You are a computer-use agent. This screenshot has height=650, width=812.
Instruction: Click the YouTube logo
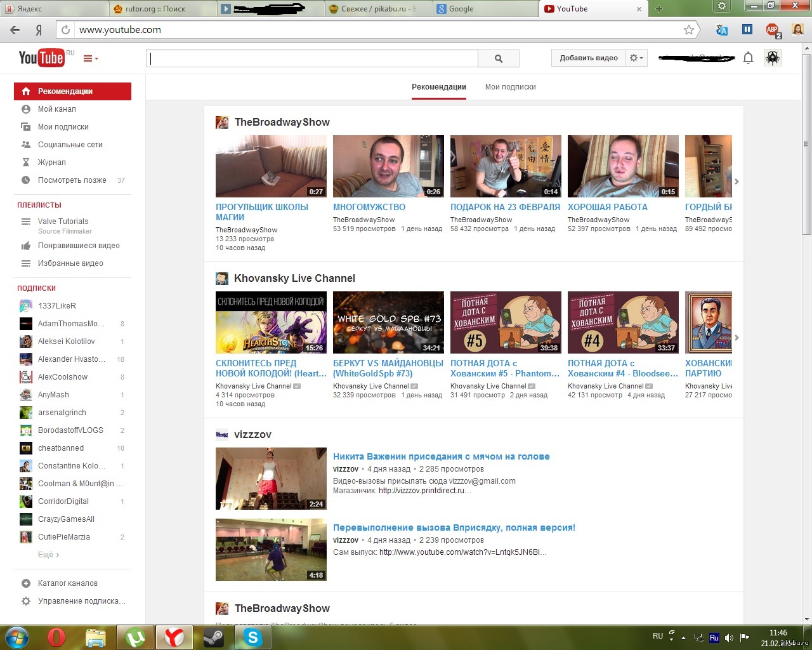pyautogui.click(x=41, y=58)
